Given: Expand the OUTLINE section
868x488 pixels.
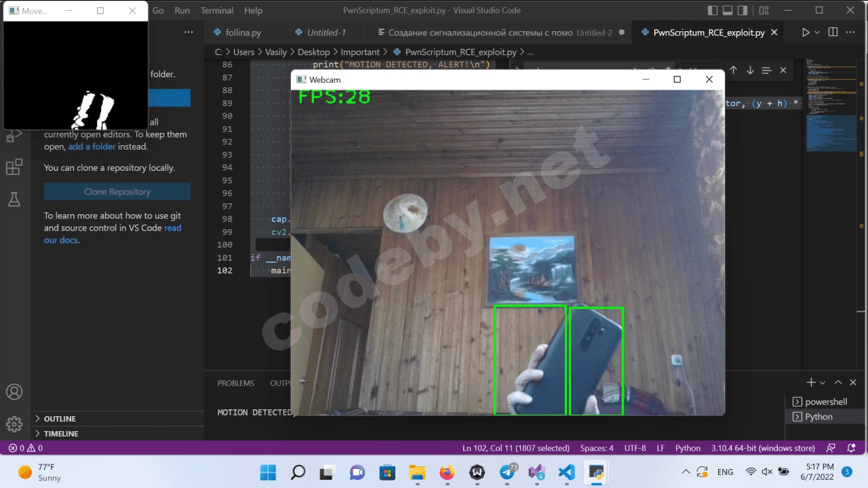Looking at the screenshot, I should pyautogui.click(x=117, y=419).
